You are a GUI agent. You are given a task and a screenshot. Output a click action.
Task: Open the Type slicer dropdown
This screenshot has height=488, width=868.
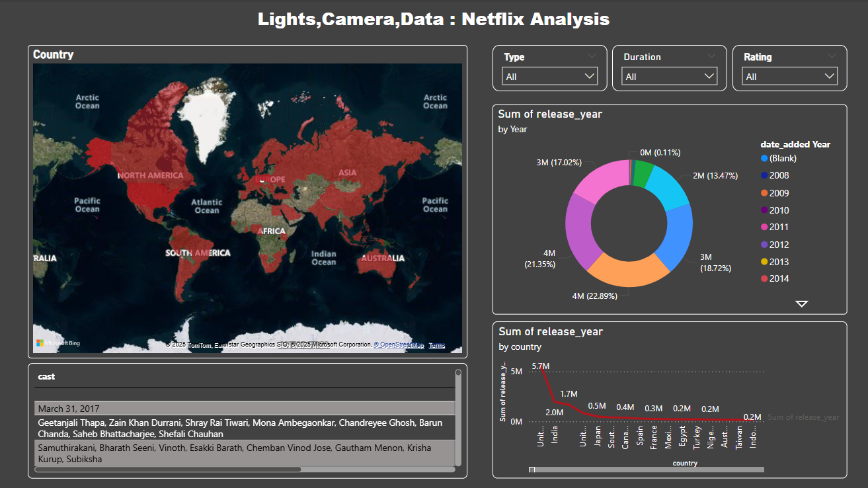pos(550,77)
